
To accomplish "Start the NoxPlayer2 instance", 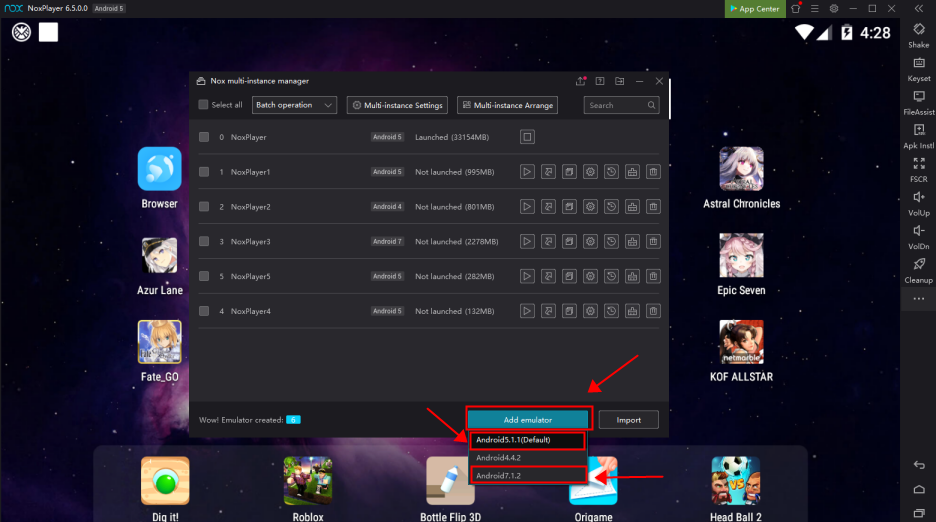I will [x=527, y=207].
